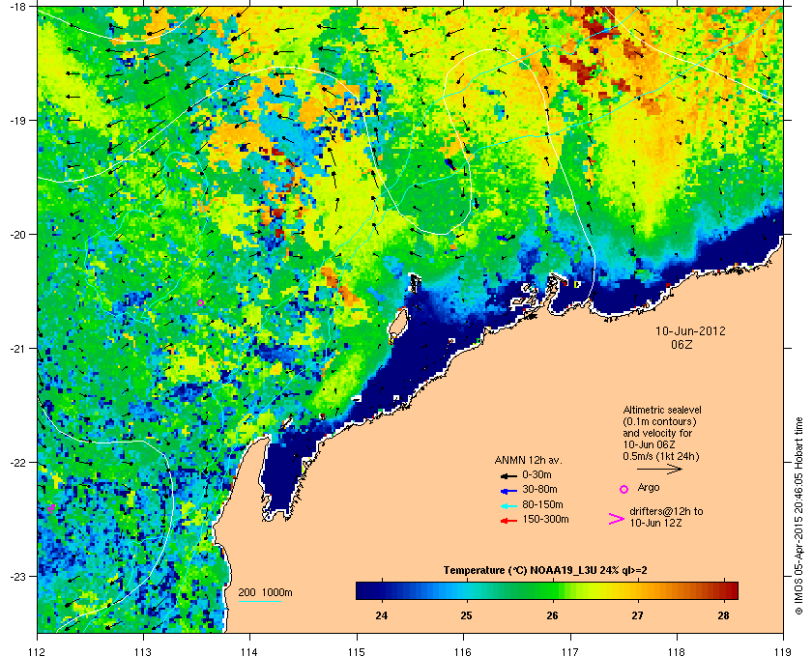
Task: Click the cyan 200 1000m isobath legend line
Action: coord(259,602)
